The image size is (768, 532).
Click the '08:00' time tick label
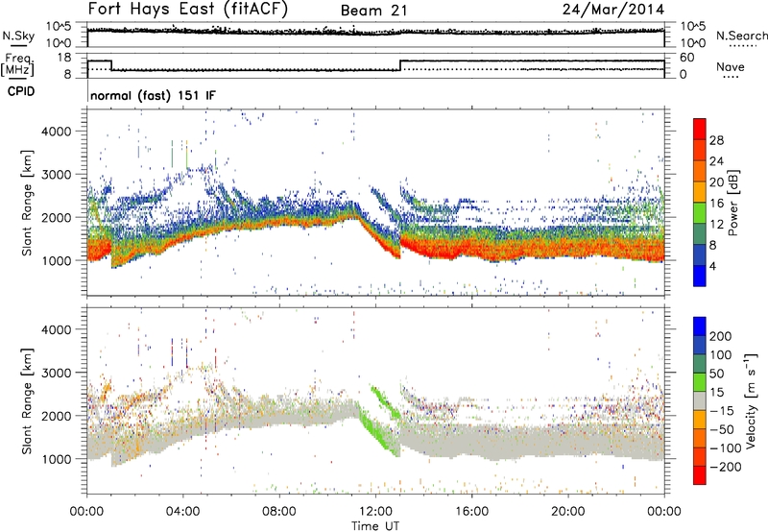coord(279,511)
